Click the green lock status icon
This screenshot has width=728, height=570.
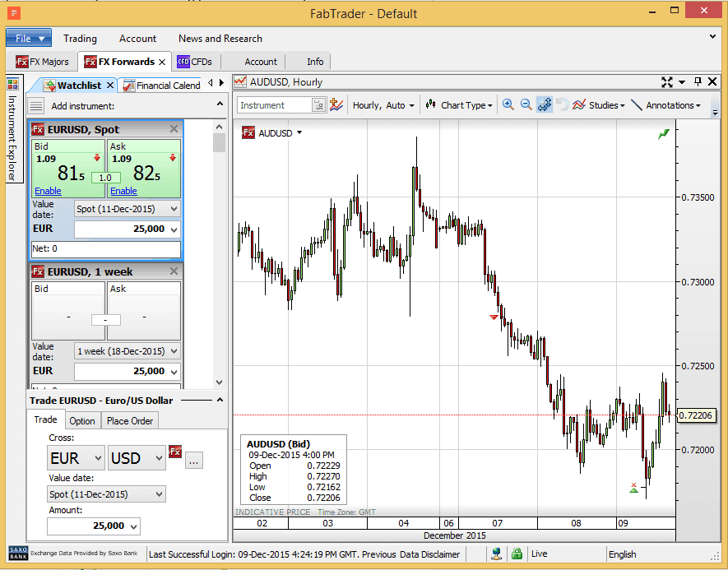coord(517,554)
